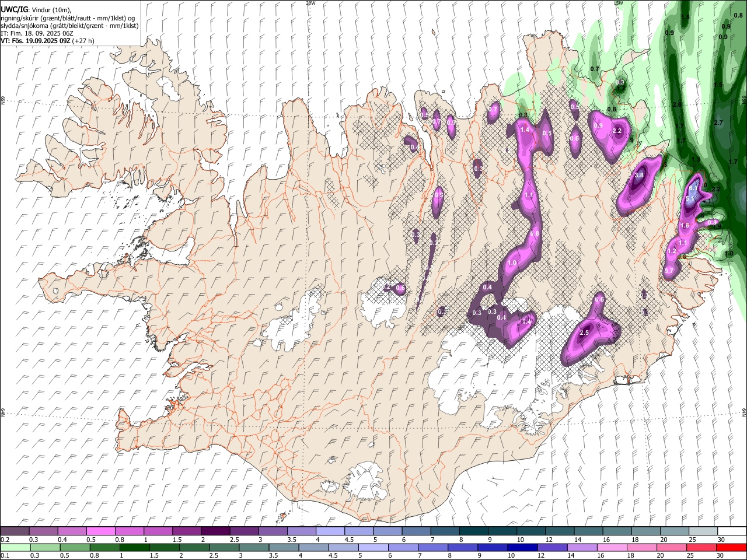Click the 'UWC/IG: Vindur (10m),' title text
Screen dimensions: 747x560
[36, 10]
